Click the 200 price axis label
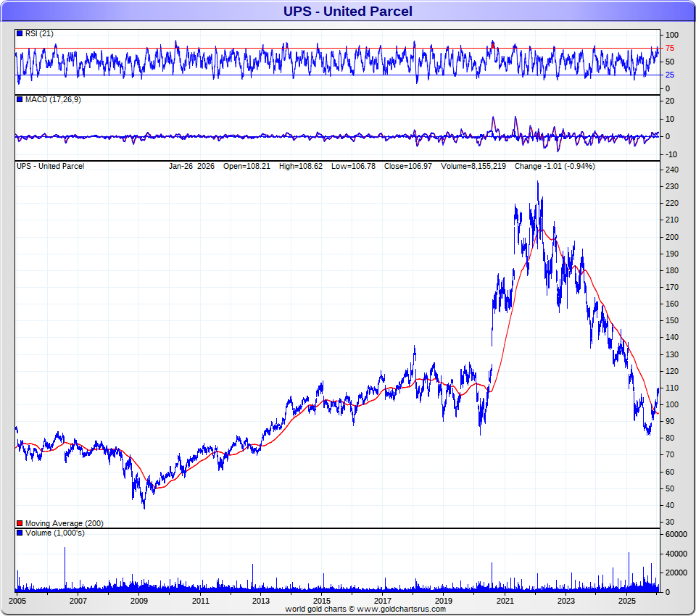Image resolution: width=696 pixels, height=616 pixels. (x=672, y=237)
